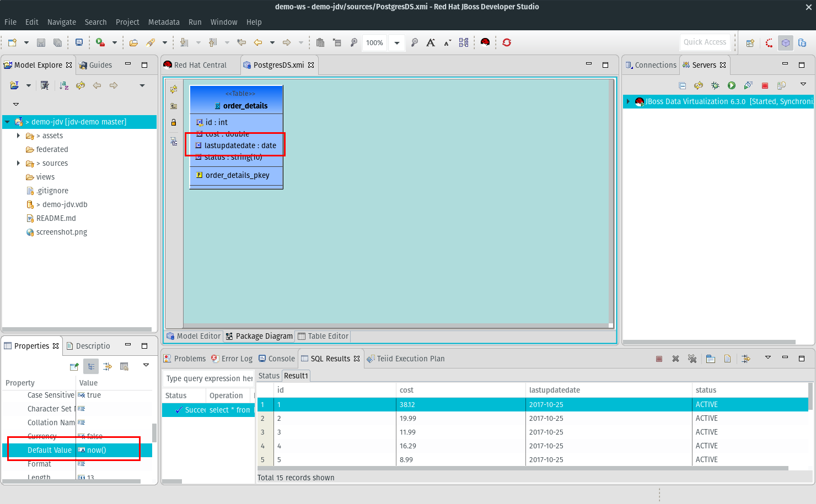Sort Model Explorer alphabetically with a-z icon
The image size is (816, 504).
click(64, 85)
